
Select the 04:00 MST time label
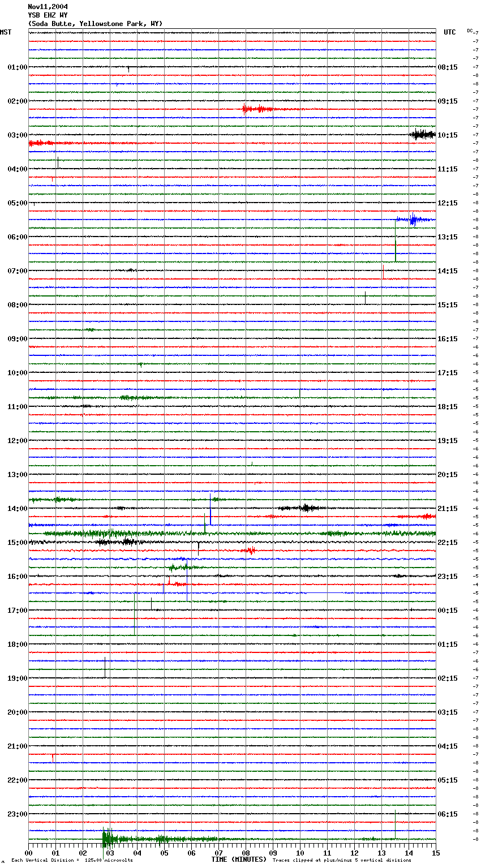coord(18,169)
